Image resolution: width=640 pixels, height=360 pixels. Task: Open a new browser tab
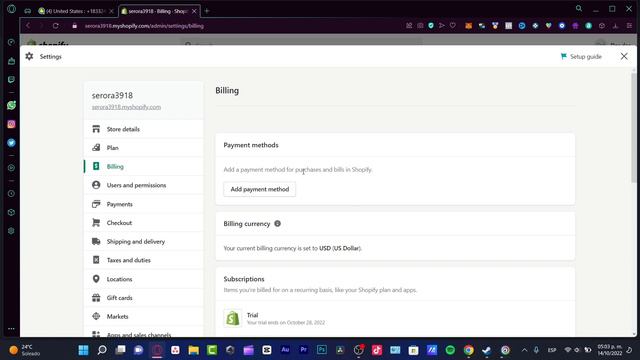(207, 11)
